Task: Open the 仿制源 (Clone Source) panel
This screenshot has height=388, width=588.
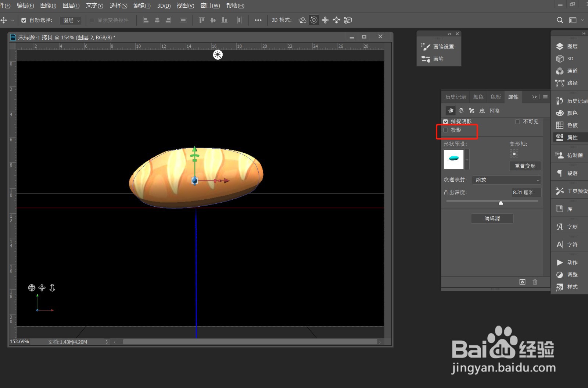Action: 560,155
